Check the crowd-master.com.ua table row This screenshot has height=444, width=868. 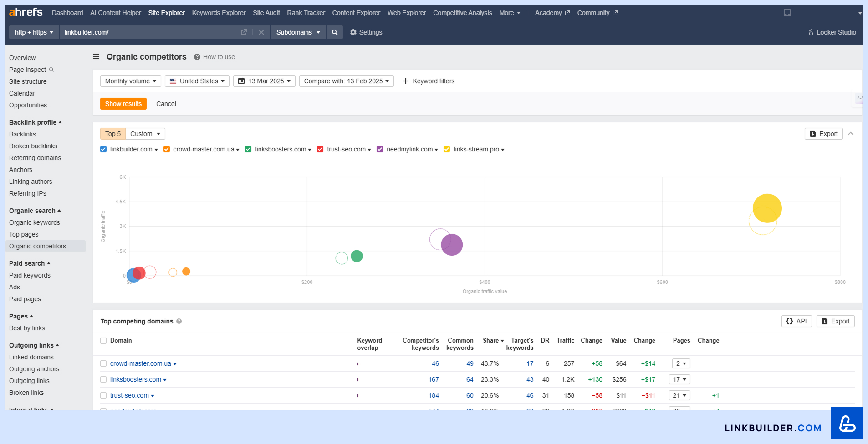[x=103, y=363]
